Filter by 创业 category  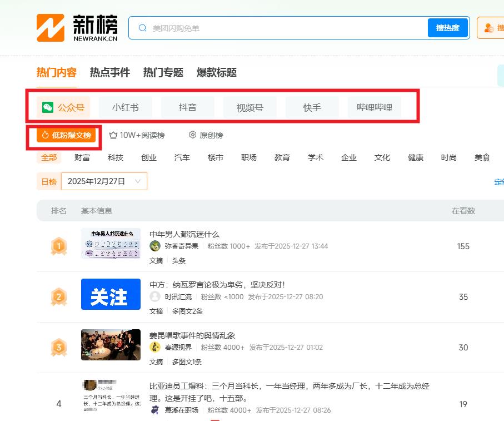149,157
